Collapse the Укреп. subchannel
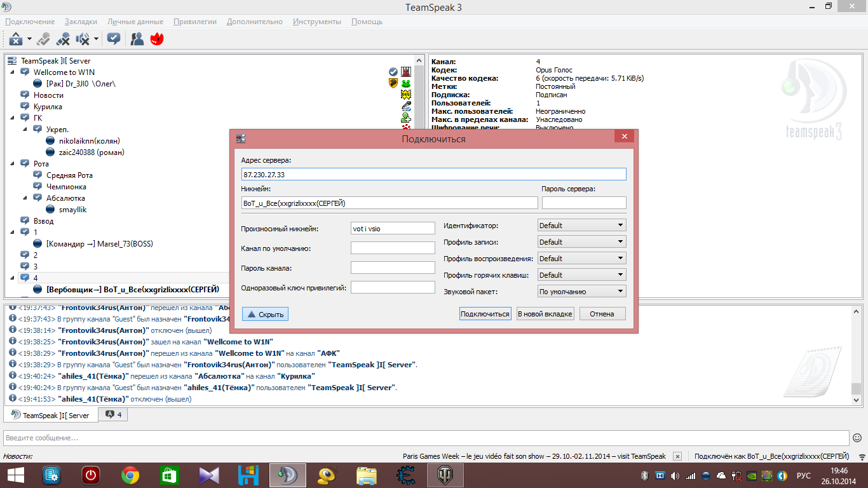 [25, 130]
